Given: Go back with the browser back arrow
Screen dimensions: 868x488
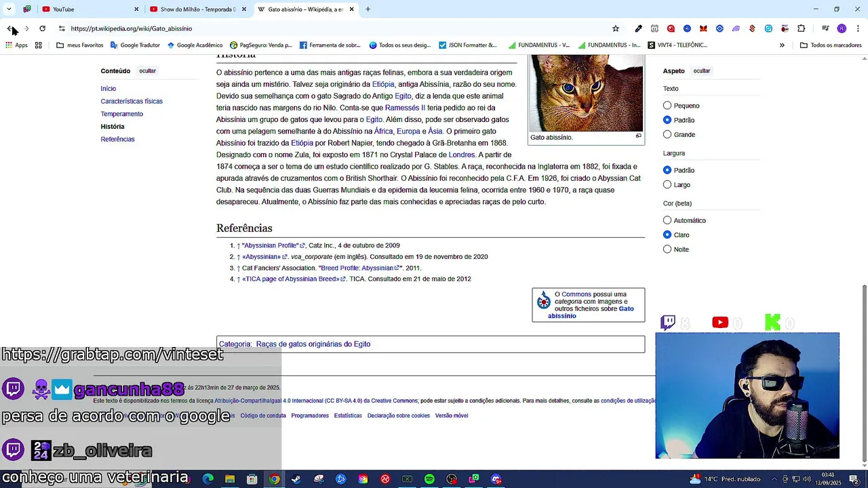Looking at the screenshot, I should point(10,28).
